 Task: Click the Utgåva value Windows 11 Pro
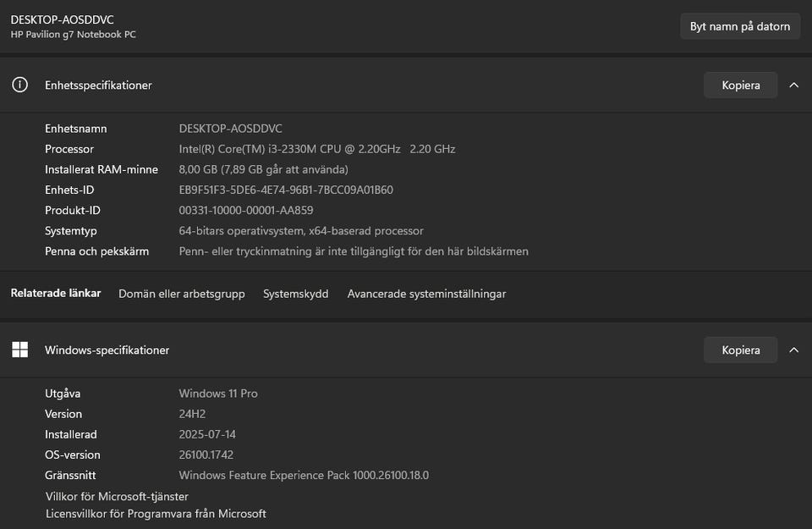[218, 394]
